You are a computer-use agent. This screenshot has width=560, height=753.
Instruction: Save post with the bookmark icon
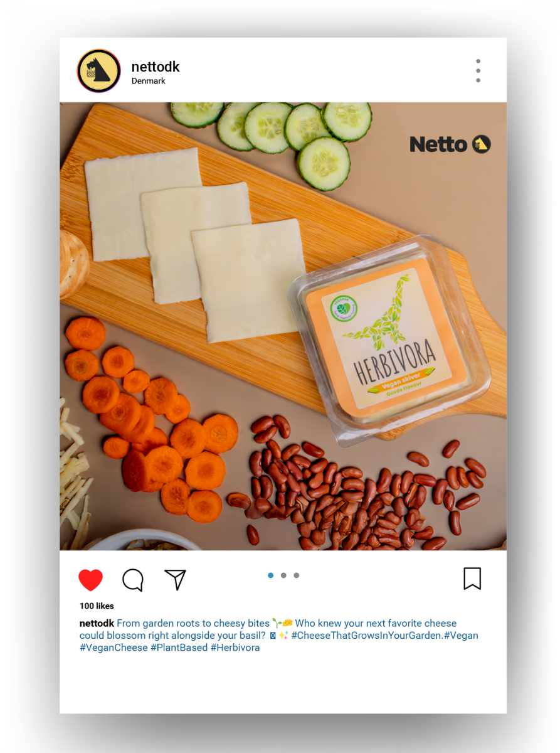[472, 579]
